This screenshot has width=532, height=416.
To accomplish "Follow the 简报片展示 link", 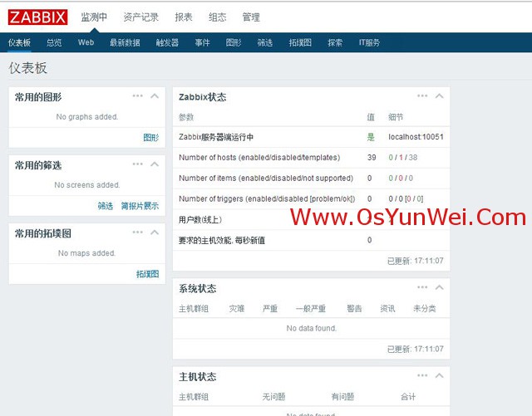I will click(x=140, y=206).
